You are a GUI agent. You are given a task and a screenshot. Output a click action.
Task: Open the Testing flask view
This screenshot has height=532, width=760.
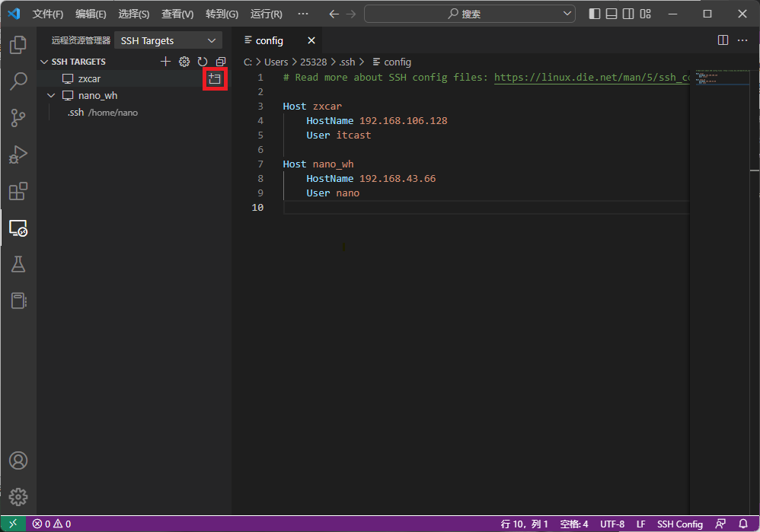click(x=18, y=264)
